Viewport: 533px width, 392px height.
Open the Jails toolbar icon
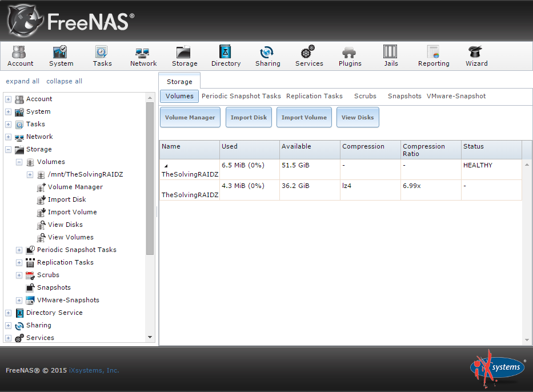tap(391, 56)
